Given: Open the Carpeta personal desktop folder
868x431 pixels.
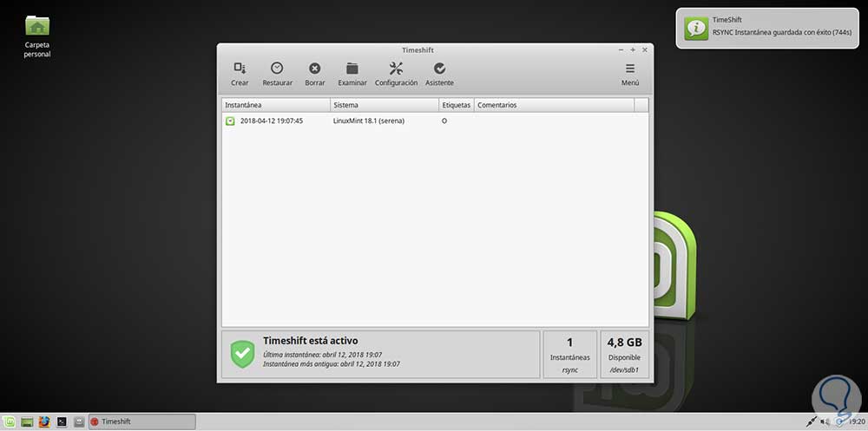Looking at the screenshot, I should tap(37, 36).
